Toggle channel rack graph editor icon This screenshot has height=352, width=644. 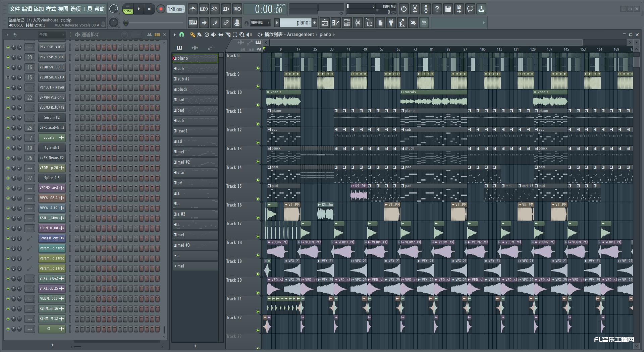[x=149, y=35]
